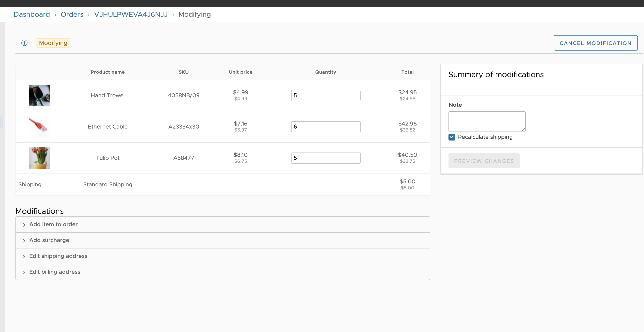This screenshot has width=644, height=332.
Task: Click the Preview Changes button
Action: (484, 161)
